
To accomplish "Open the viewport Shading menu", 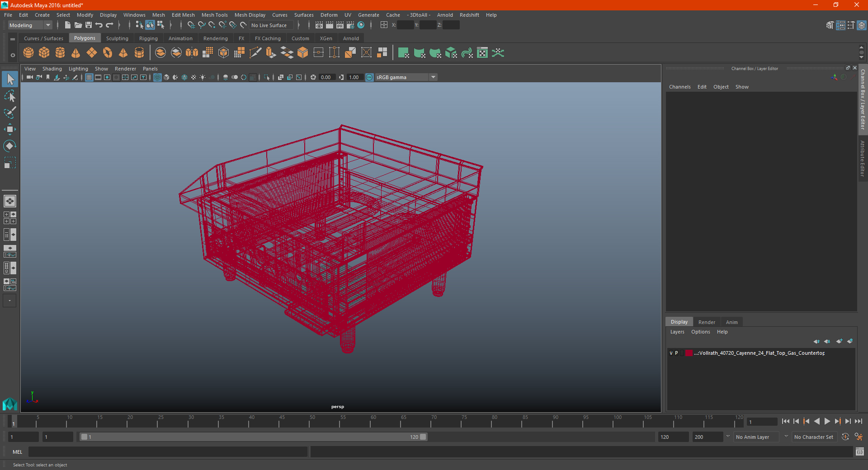I will point(52,69).
